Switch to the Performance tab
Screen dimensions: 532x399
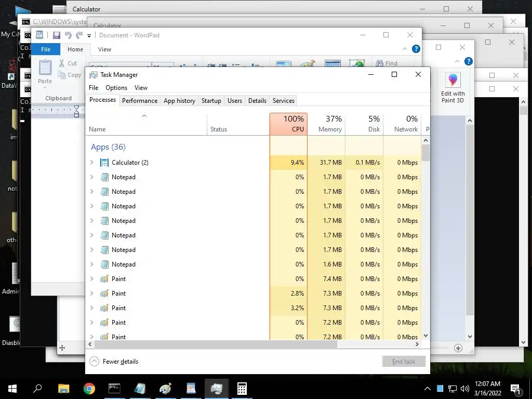(x=140, y=101)
